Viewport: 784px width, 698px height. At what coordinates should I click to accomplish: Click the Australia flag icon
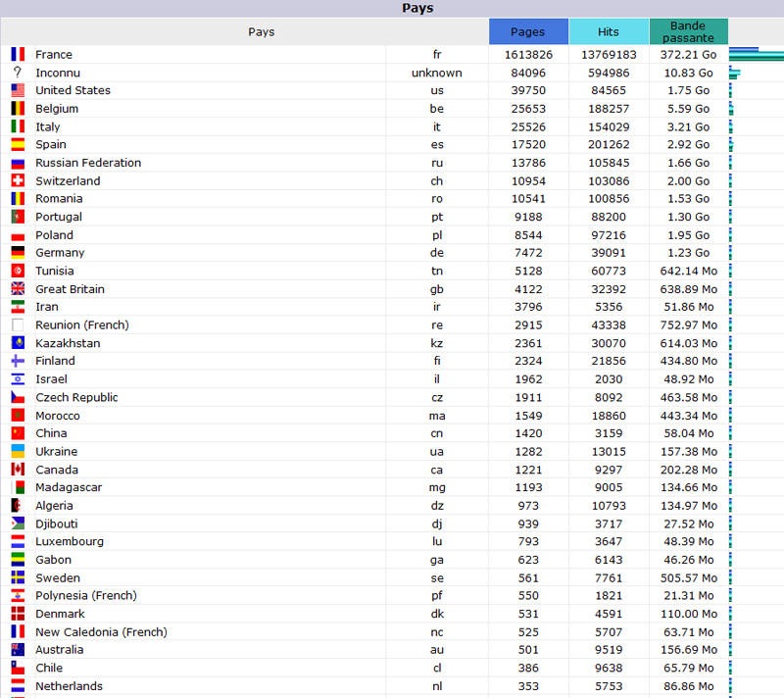18,650
